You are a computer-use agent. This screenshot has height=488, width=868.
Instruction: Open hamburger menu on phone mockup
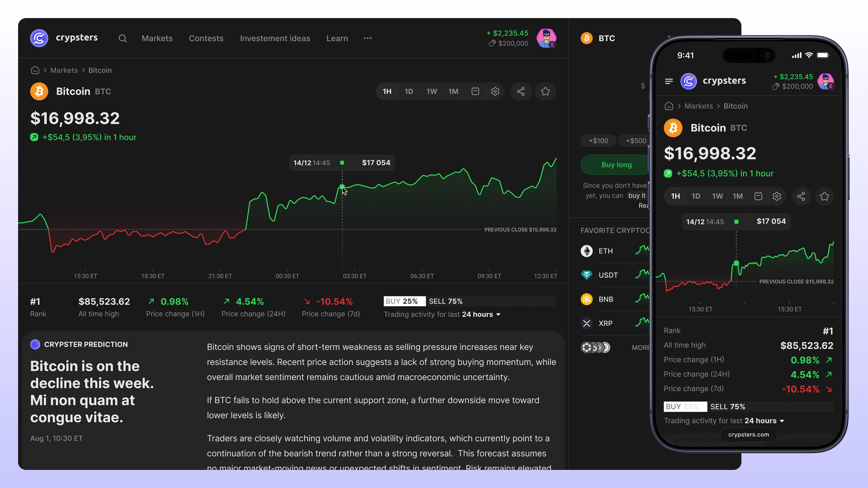[669, 81]
